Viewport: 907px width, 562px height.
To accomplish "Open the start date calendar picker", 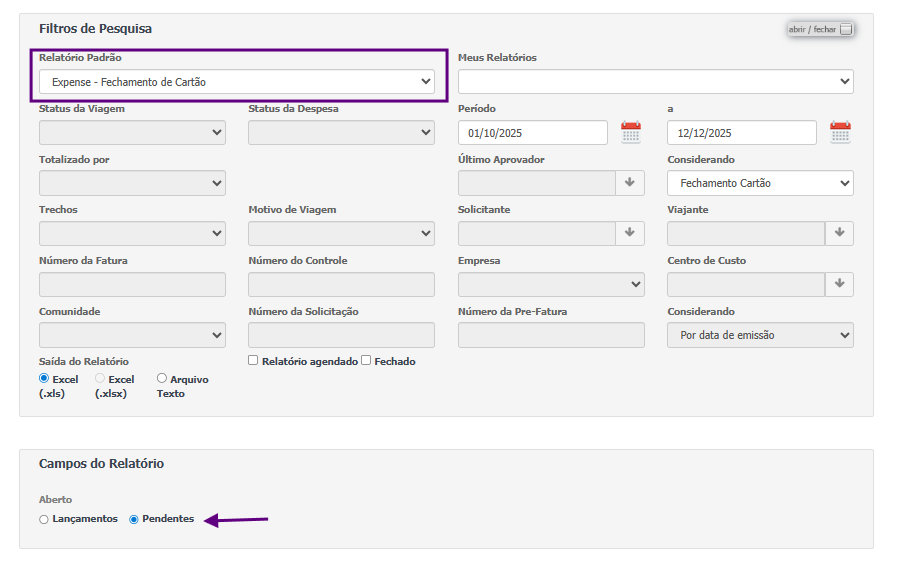I will coord(630,133).
